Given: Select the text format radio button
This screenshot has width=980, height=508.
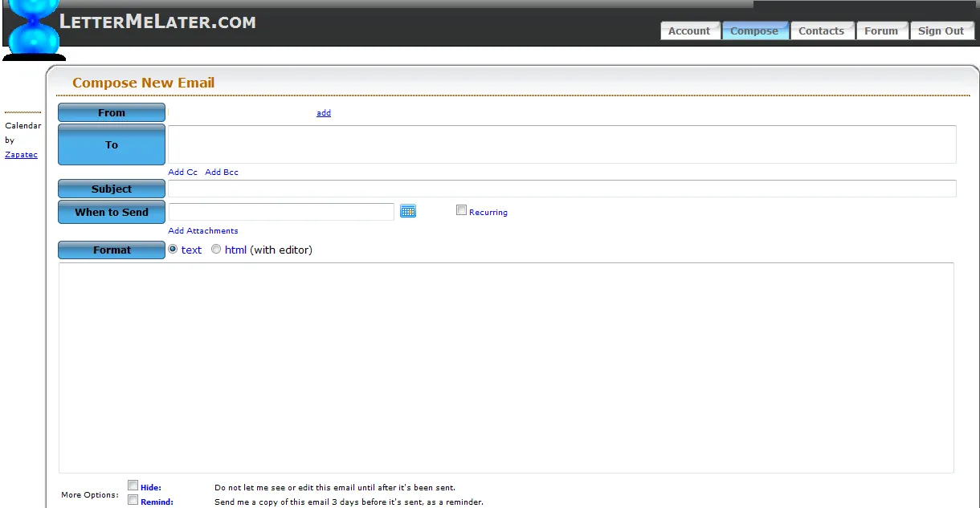Looking at the screenshot, I should [173, 249].
